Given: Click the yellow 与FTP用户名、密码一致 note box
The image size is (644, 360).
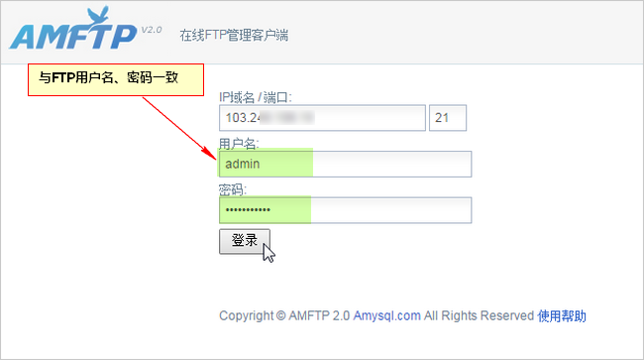Looking at the screenshot, I should pyautogui.click(x=116, y=79).
